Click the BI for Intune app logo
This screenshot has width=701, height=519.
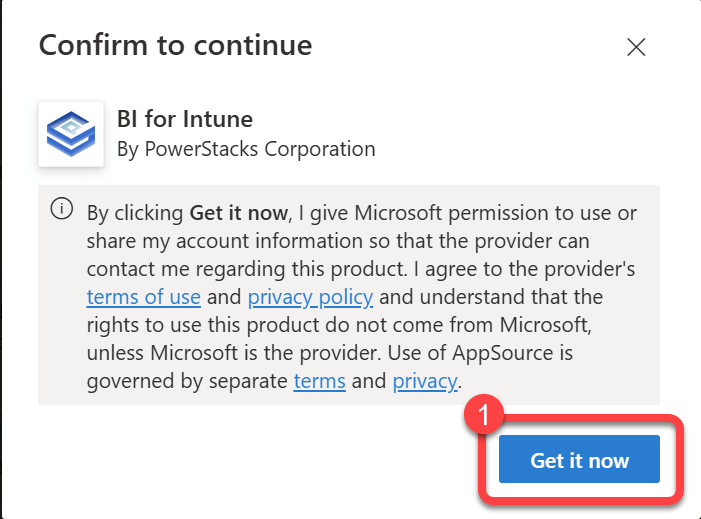pos(70,133)
